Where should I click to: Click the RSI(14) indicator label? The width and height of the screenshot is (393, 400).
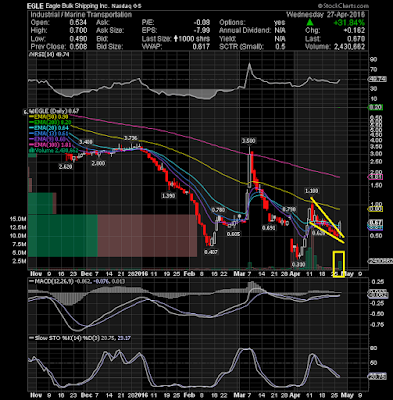[x=49, y=54]
